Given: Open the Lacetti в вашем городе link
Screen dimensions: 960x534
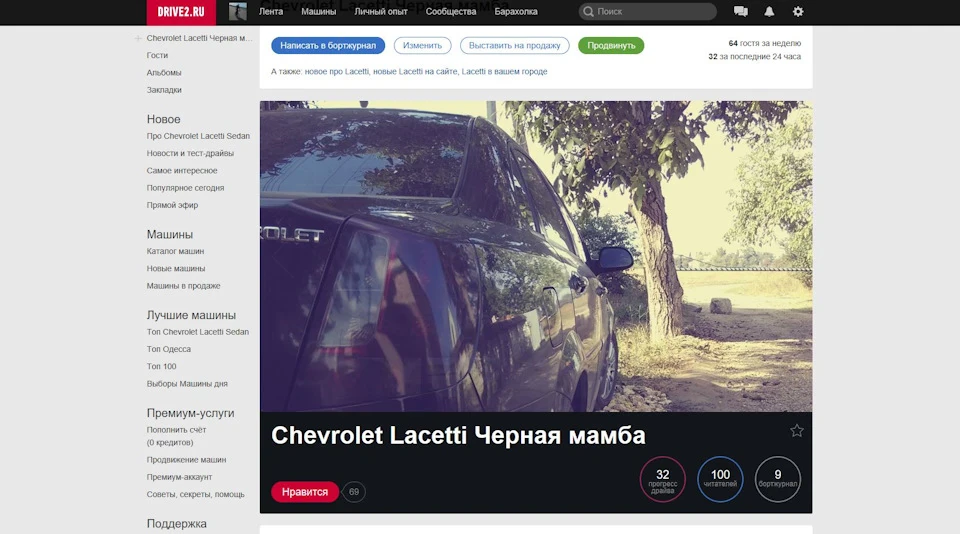Looking at the screenshot, I should pyautogui.click(x=504, y=72).
